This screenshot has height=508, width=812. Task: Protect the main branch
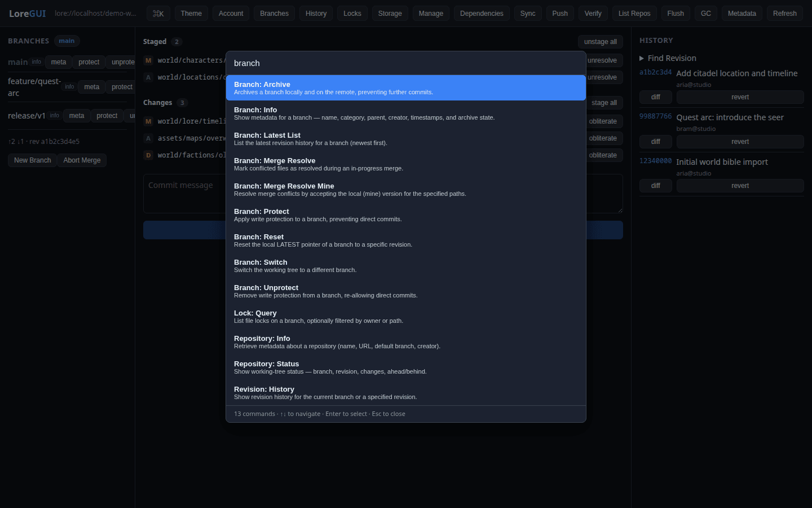coord(89,62)
